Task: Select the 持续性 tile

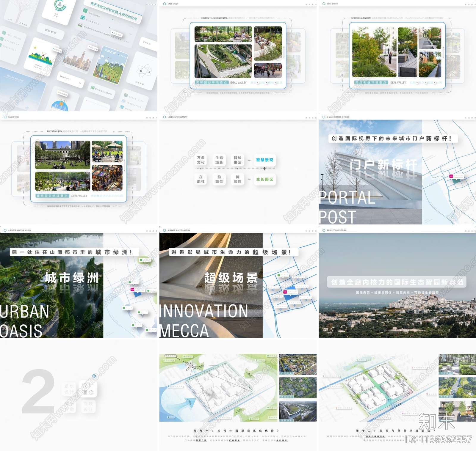Action: coord(237,179)
